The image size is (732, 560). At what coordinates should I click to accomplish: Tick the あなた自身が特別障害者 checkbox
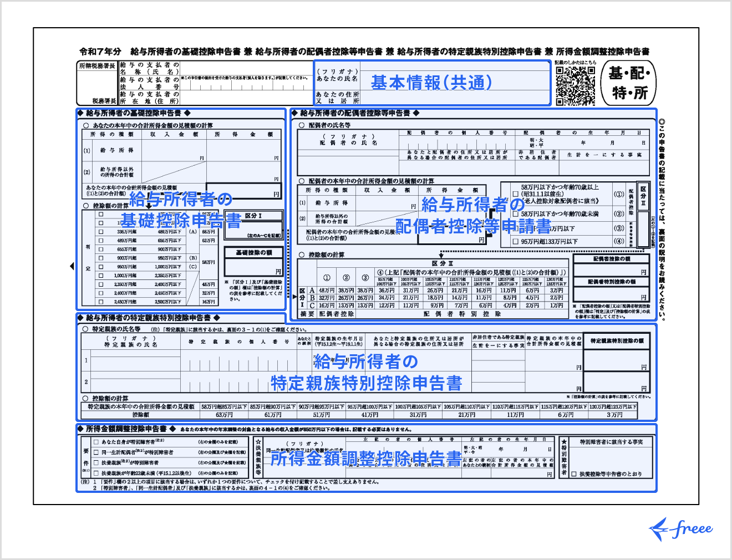click(96, 442)
